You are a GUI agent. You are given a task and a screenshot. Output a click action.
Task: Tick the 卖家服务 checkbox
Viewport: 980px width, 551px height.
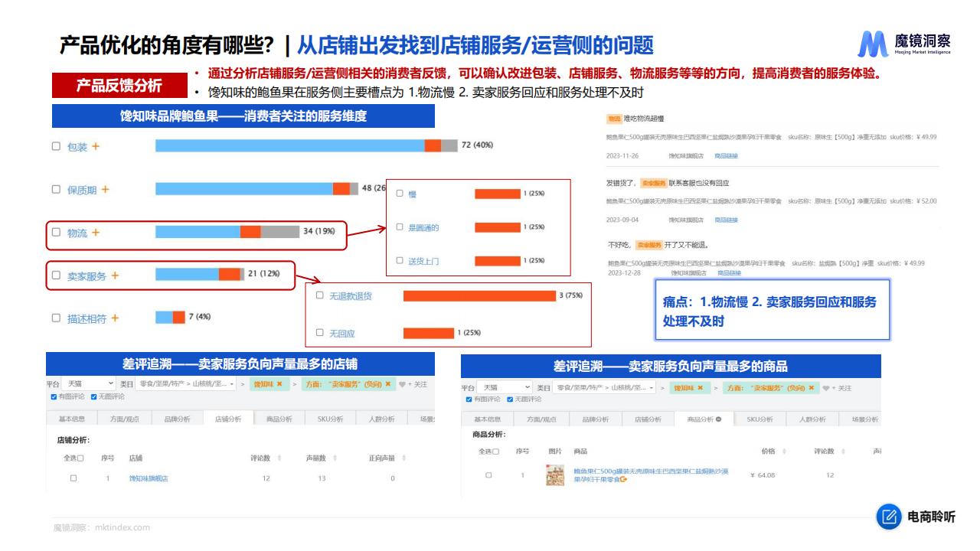(56, 275)
